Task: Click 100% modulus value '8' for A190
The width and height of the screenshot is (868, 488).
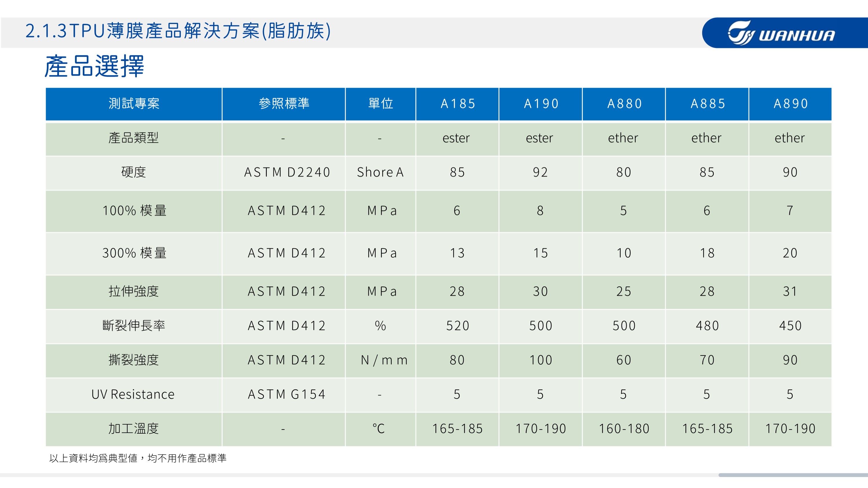Action: pyautogui.click(x=540, y=211)
